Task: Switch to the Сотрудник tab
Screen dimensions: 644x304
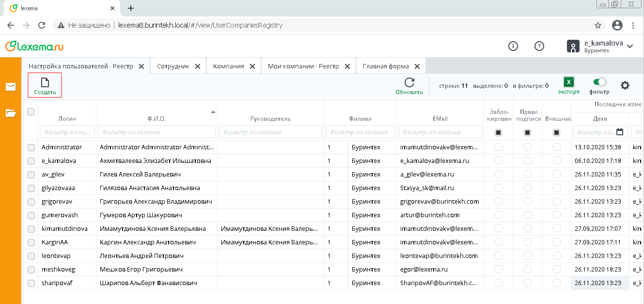Action: [173, 66]
